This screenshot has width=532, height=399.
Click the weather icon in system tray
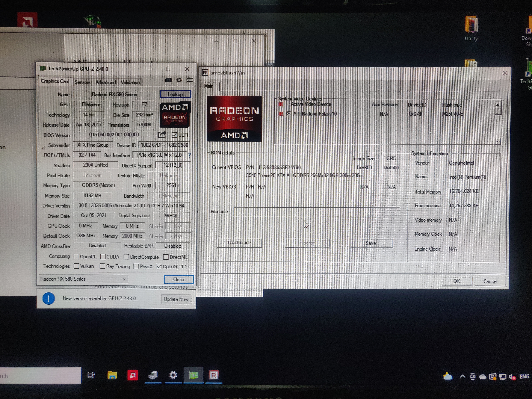(447, 376)
